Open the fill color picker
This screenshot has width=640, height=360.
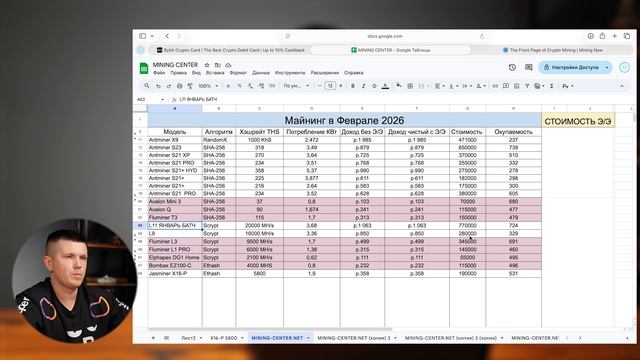[x=399, y=86]
